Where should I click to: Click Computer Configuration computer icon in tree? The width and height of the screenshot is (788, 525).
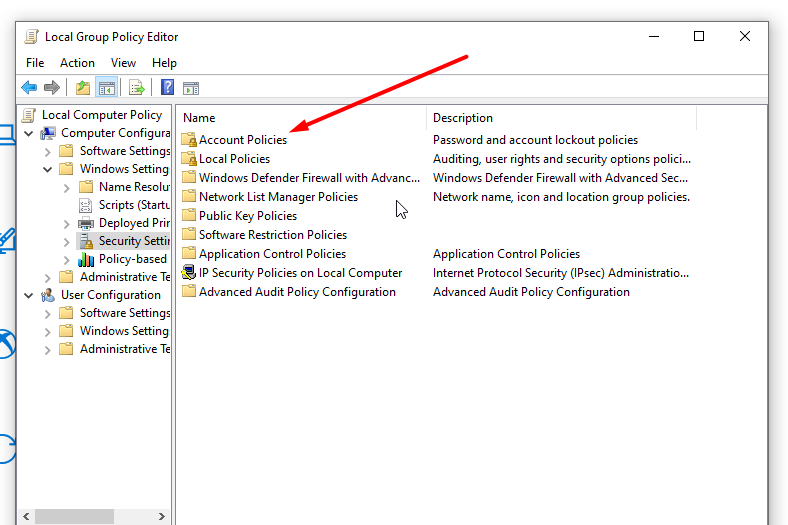point(48,133)
